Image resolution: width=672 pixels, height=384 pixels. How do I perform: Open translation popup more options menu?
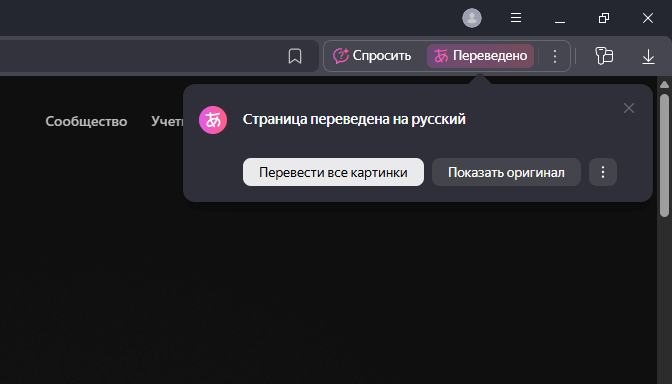coord(603,172)
